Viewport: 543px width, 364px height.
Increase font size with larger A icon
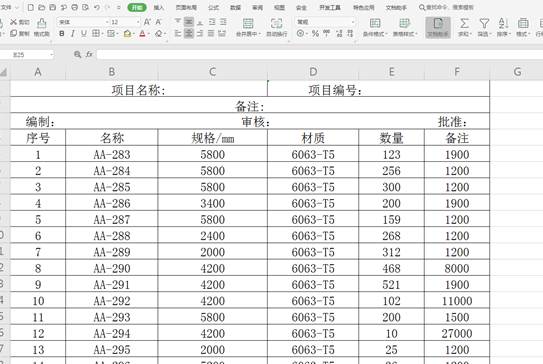pyautogui.click(x=147, y=22)
